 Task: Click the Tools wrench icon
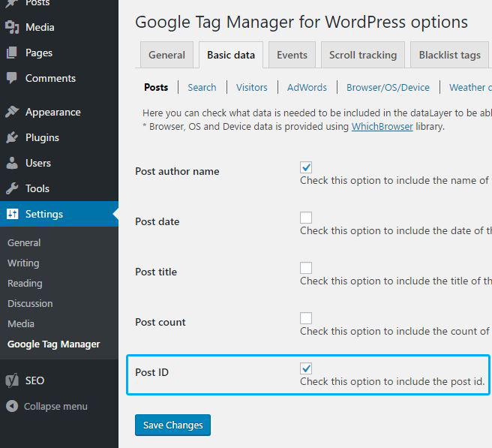click(12, 188)
